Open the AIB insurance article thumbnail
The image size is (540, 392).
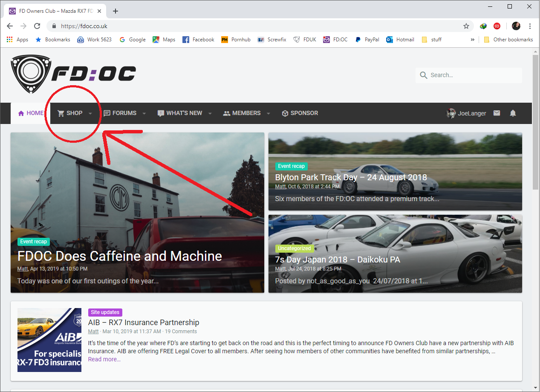(x=49, y=340)
